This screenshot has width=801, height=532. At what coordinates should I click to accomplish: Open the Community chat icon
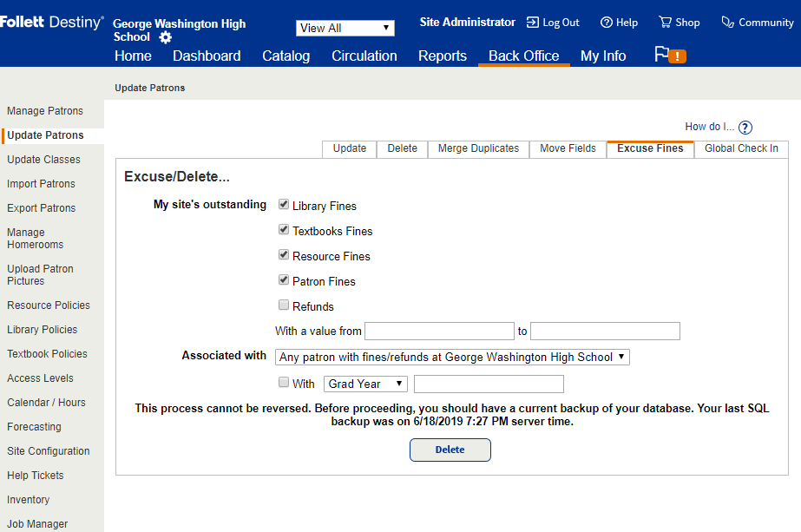pyautogui.click(x=728, y=23)
